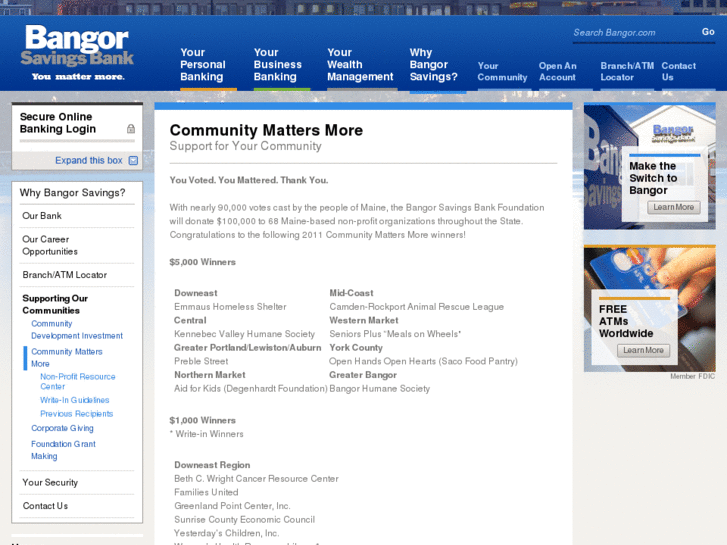This screenshot has height=545, width=727.
Task: Click Bangor Humane Society text
Action: coord(380,389)
